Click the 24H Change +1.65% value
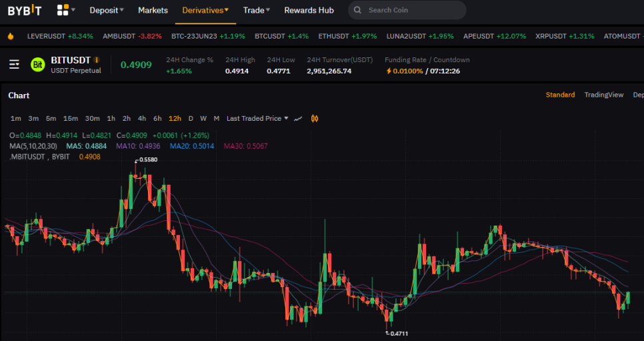The image size is (644, 341). click(179, 71)
